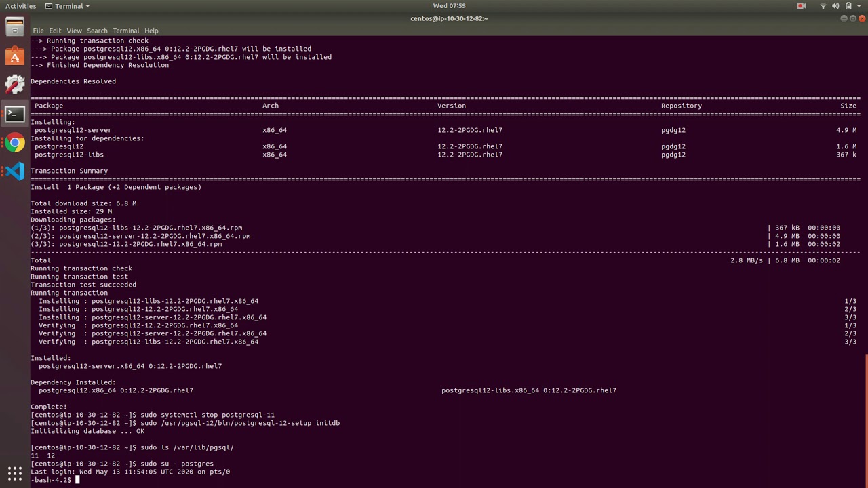Screen dimensions: 868x488
Task: Click 'sudo systemctl stop postgresql-11' command
Action: 208,415
